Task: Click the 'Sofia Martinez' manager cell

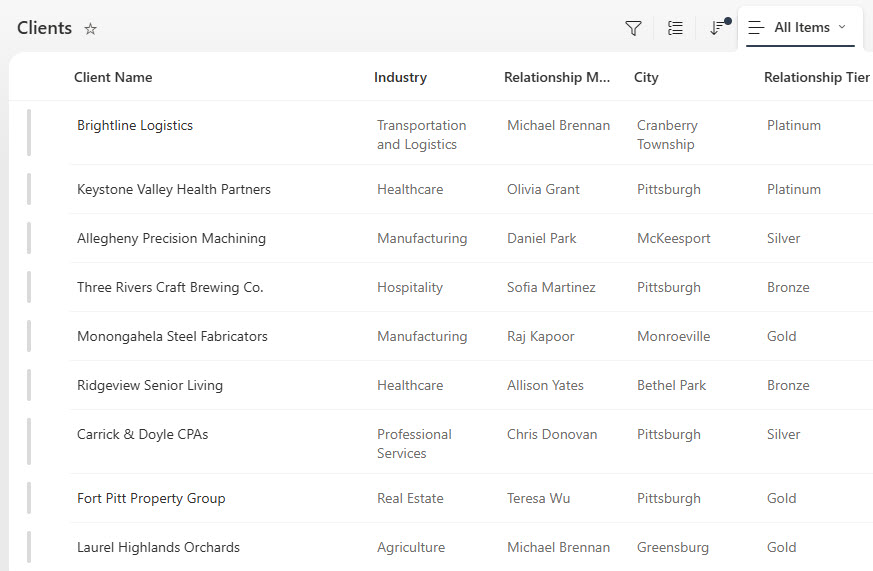Action: click(x=551, y=287)
